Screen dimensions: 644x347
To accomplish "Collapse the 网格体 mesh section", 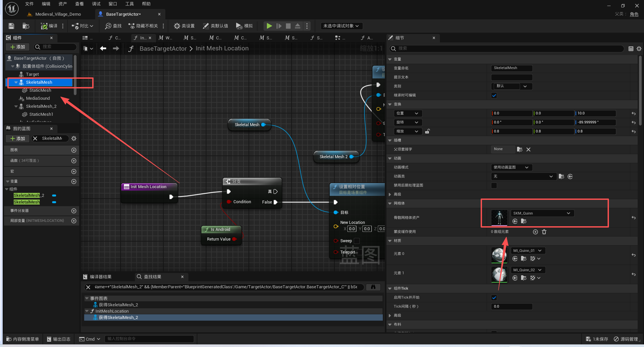I will 390,204.
